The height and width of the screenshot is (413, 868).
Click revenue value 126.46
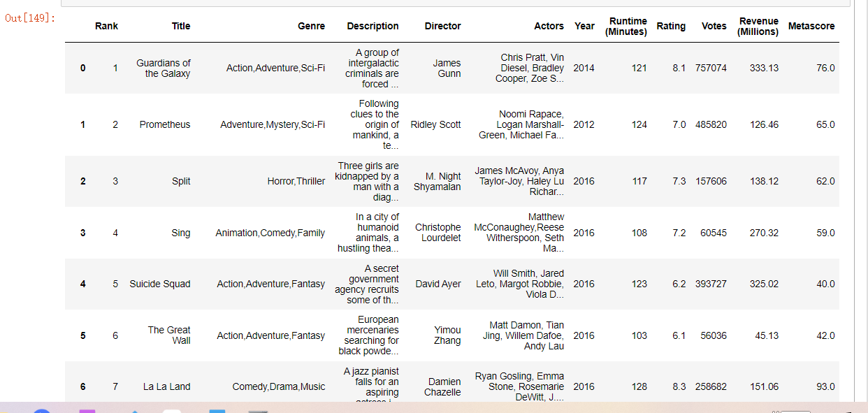[764, 124]
